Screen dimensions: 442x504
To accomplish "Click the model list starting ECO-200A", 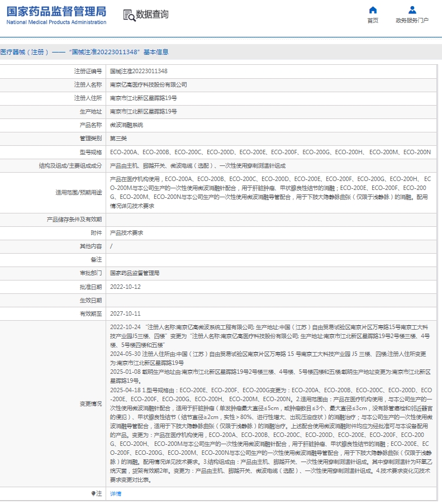I will point(270,153).
